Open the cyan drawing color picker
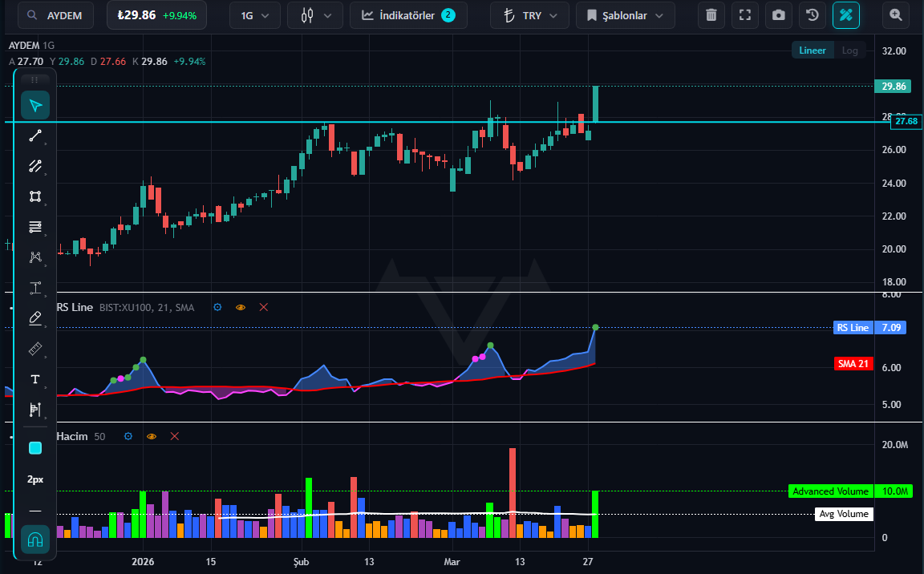The width and height of the screenshot is (924, 574). [x=35, y=448]
